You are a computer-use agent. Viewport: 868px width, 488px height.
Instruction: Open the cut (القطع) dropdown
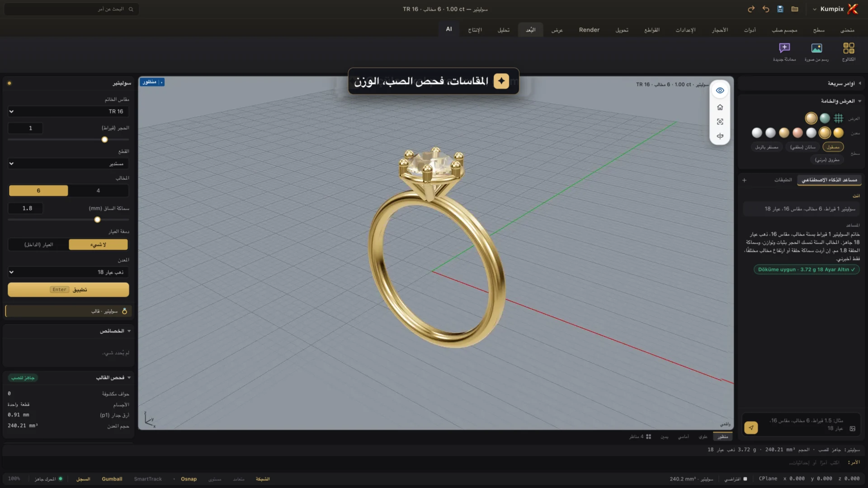click(x=68, y=164)
